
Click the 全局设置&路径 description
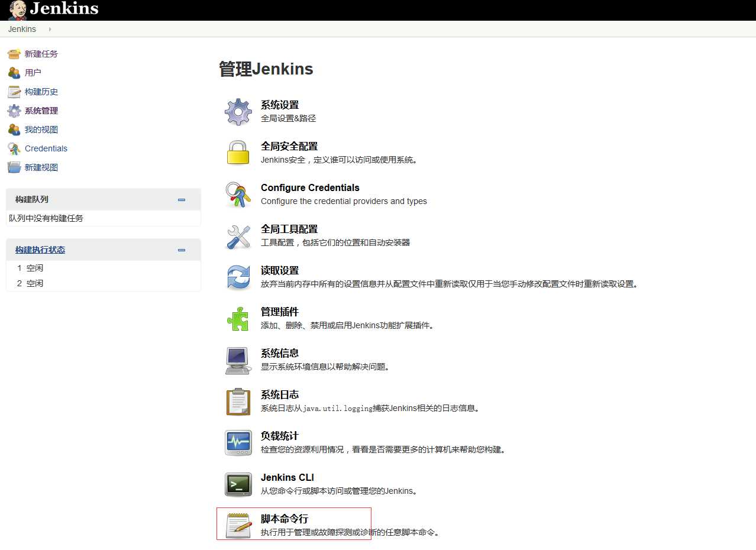click(289, 118)
